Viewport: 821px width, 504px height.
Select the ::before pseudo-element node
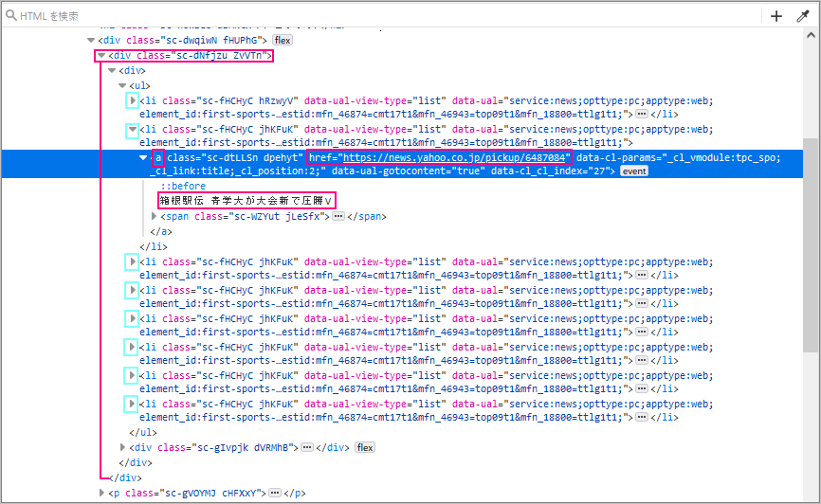coord(182,186)
